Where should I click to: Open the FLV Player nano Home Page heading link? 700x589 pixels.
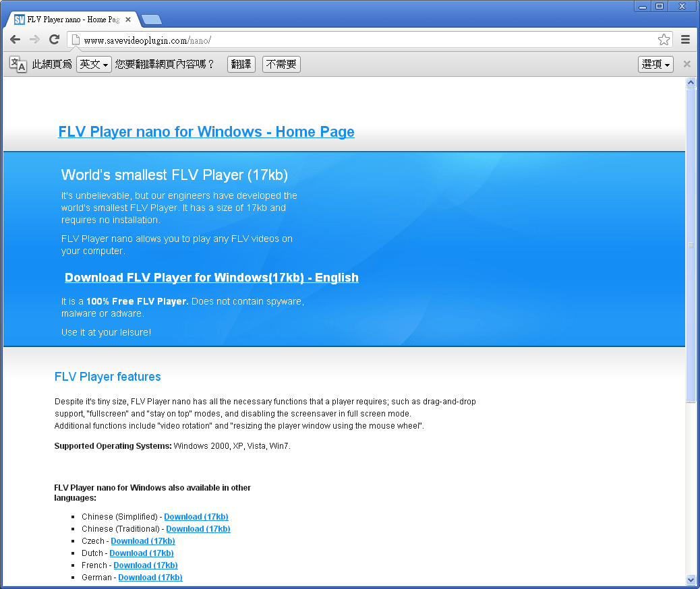coord(206,131)
